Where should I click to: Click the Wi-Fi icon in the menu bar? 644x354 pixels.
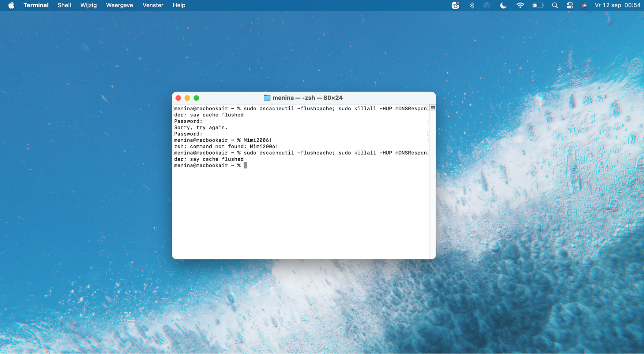coord(521,5)
